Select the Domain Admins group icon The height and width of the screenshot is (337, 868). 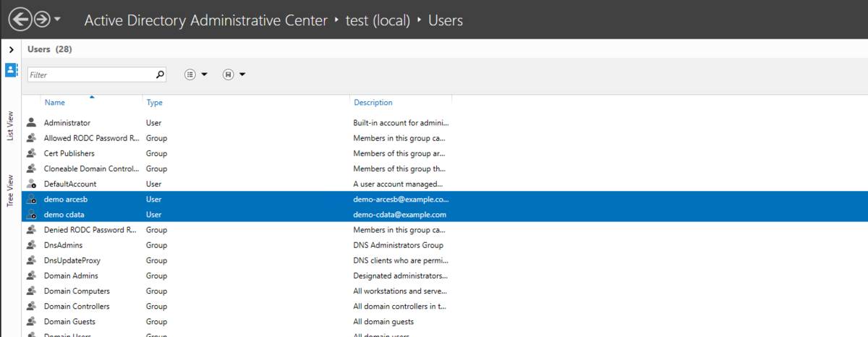[31, 276]
